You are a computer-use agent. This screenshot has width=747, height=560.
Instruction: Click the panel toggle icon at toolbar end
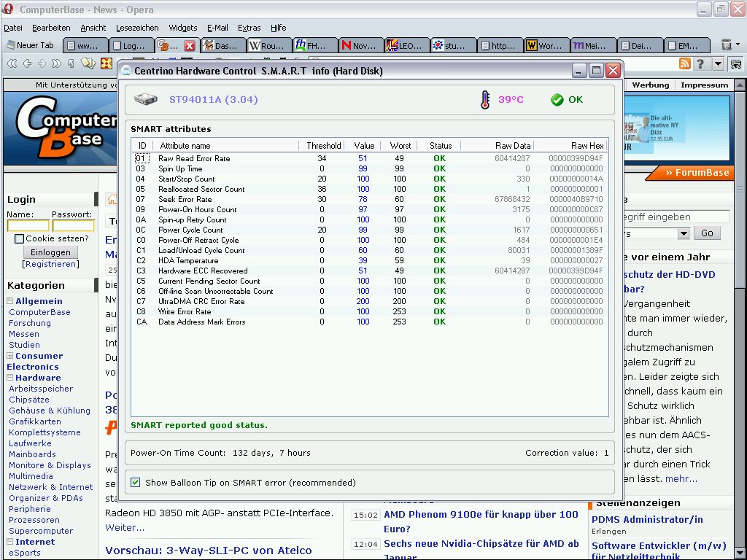point(736,63)
